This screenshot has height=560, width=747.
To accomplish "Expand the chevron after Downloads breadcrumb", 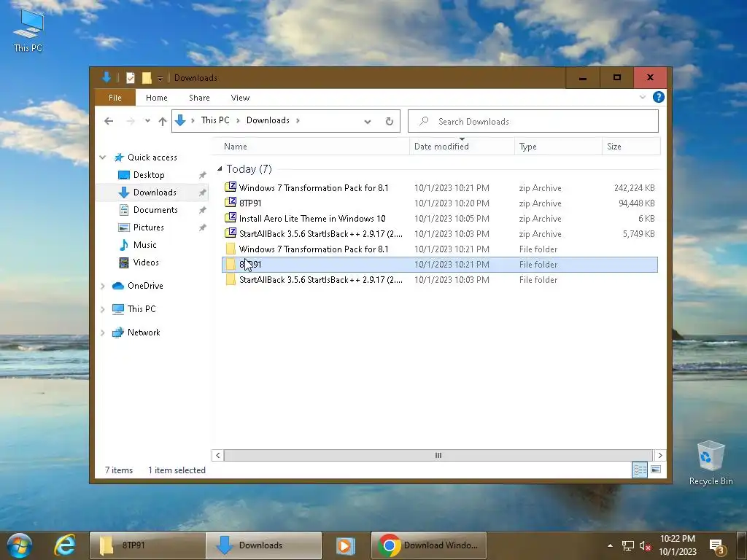I will (x=298, y=120).
